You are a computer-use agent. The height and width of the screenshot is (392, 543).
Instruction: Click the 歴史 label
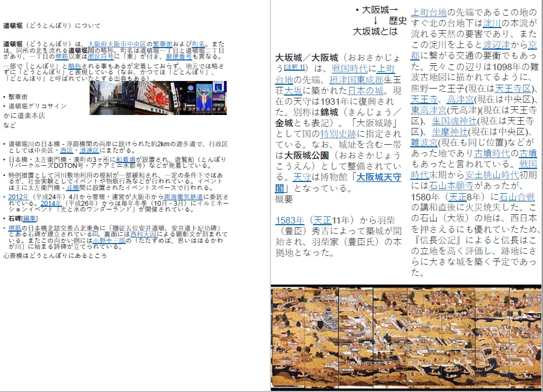(398, 21)
